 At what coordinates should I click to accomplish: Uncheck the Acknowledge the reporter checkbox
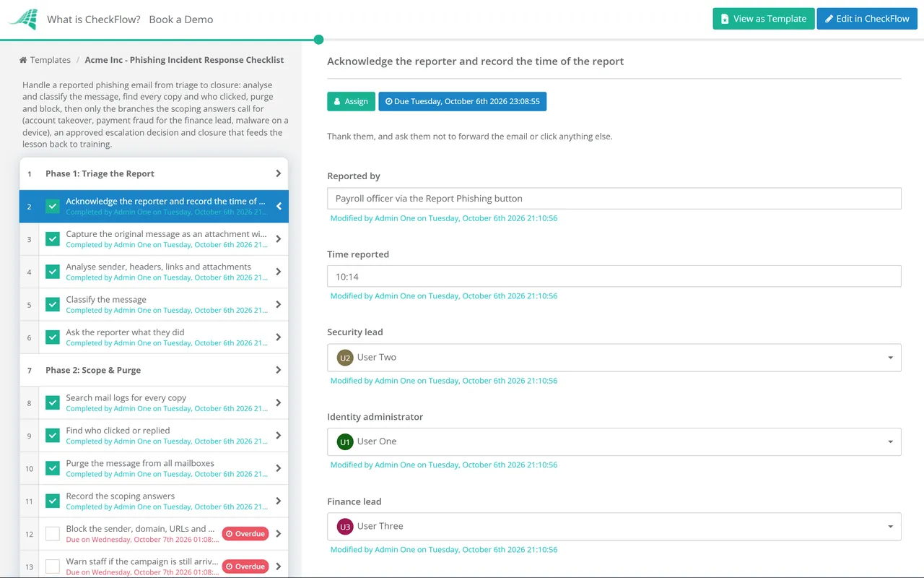click(x=53, y=207)
